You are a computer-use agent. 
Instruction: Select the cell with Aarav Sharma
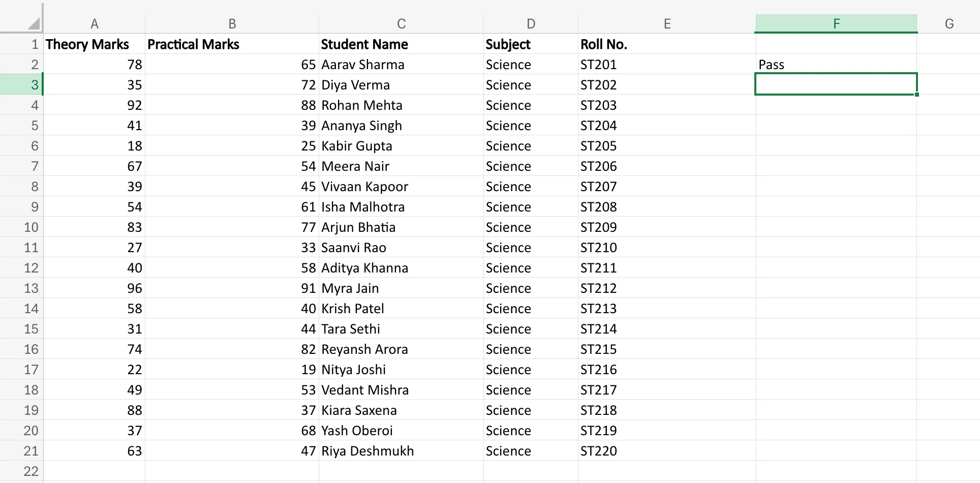tap(401, 65)
